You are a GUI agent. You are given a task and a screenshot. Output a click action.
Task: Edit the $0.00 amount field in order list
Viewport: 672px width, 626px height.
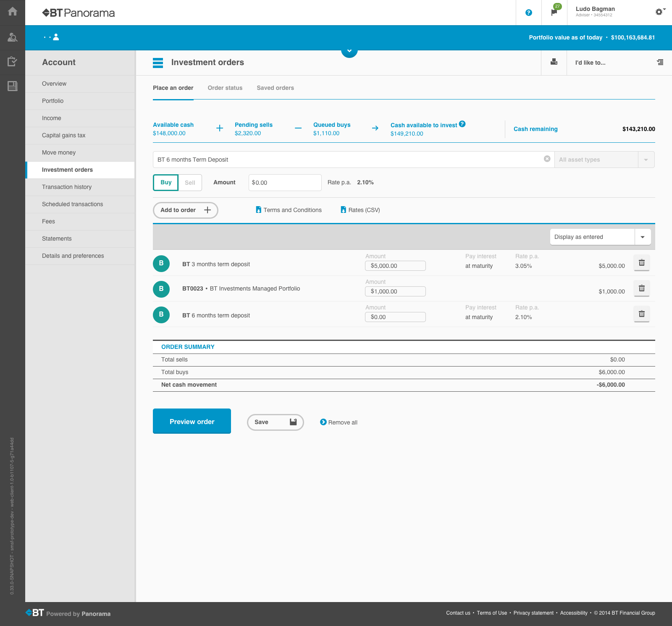coord(395,317)
